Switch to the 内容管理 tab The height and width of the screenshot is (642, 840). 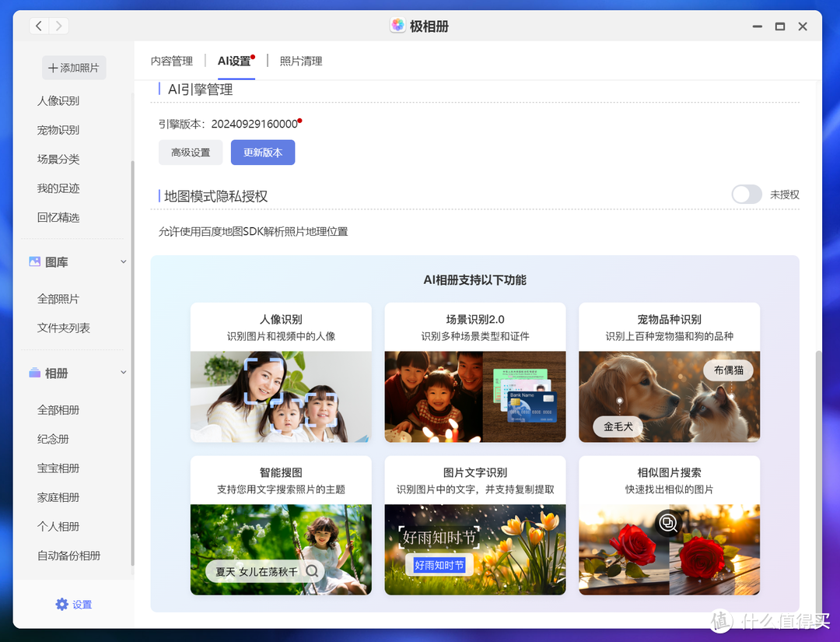171,61
